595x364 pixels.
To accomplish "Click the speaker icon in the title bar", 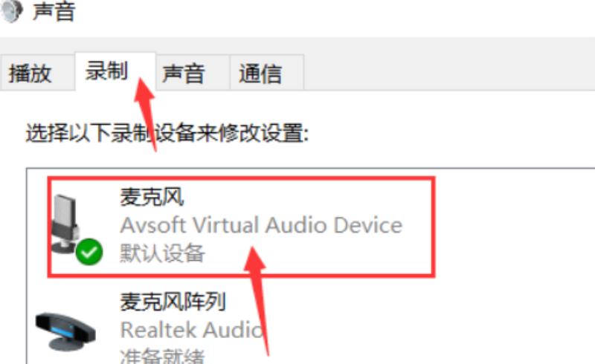I will point(10,10).
